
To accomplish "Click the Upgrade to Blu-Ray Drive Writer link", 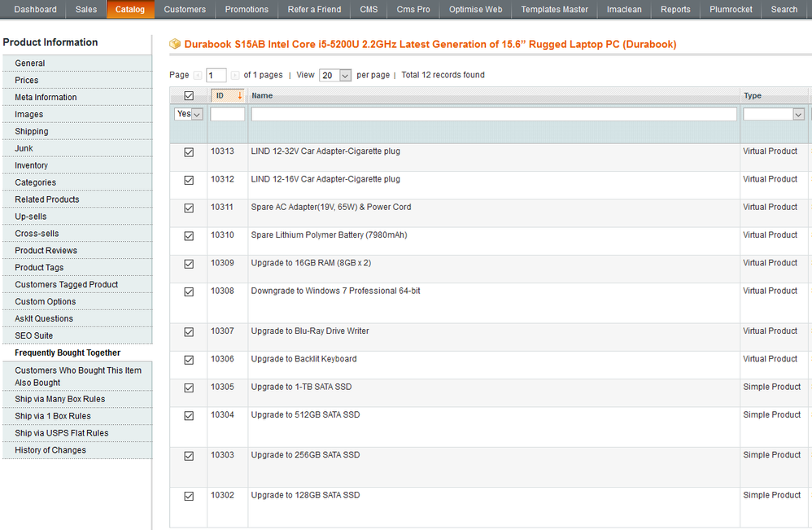I will (x=310, y=331).
